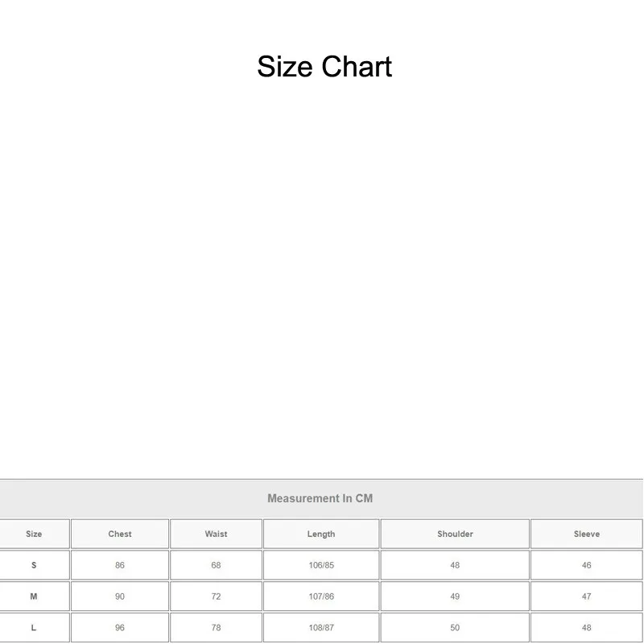Click the 108/87 length cell
The width and height of the screenshot is (644, 644).
pyautogui.click(x=321, y=628)
